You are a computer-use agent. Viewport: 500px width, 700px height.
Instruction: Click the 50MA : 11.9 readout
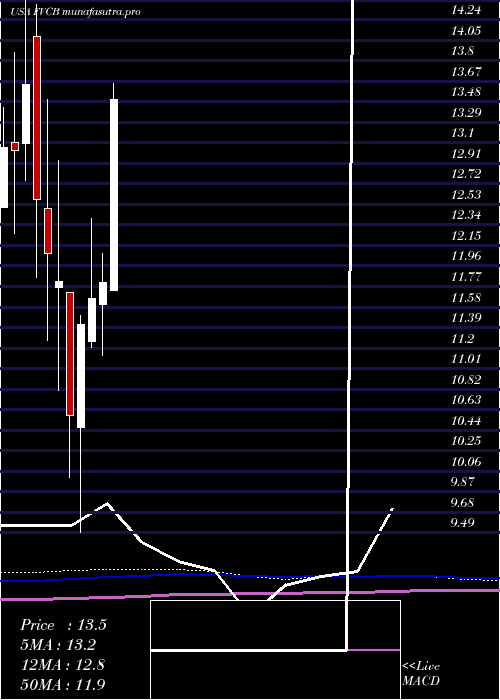[63, 684]
